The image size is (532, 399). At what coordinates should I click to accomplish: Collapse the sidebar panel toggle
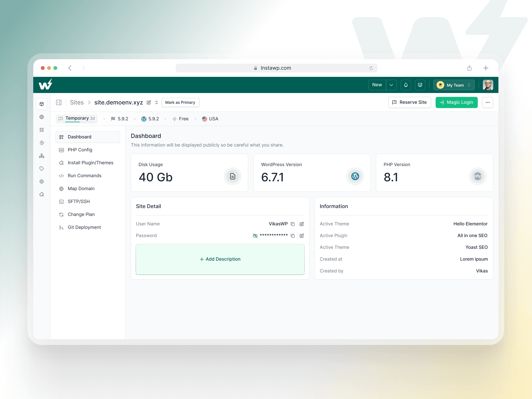pyautogui.click(x=59, y=102)
